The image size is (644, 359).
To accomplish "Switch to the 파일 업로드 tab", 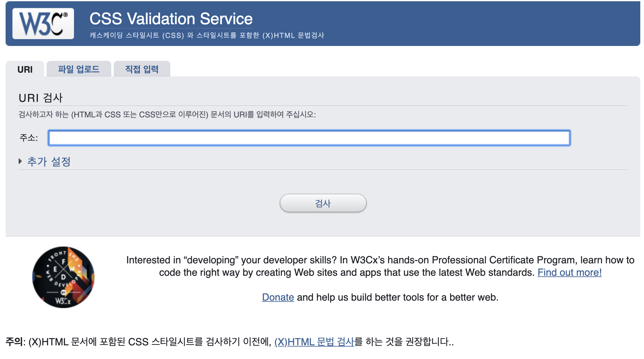I will click(79, 69).
